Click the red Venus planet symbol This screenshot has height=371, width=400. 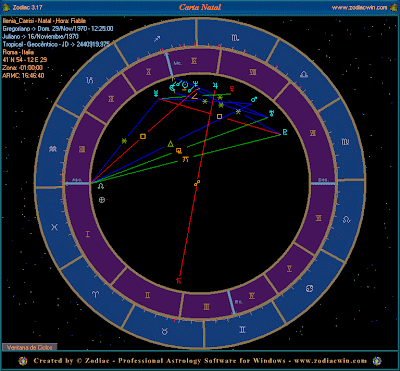pyautogui.click(x=232, y=89)
